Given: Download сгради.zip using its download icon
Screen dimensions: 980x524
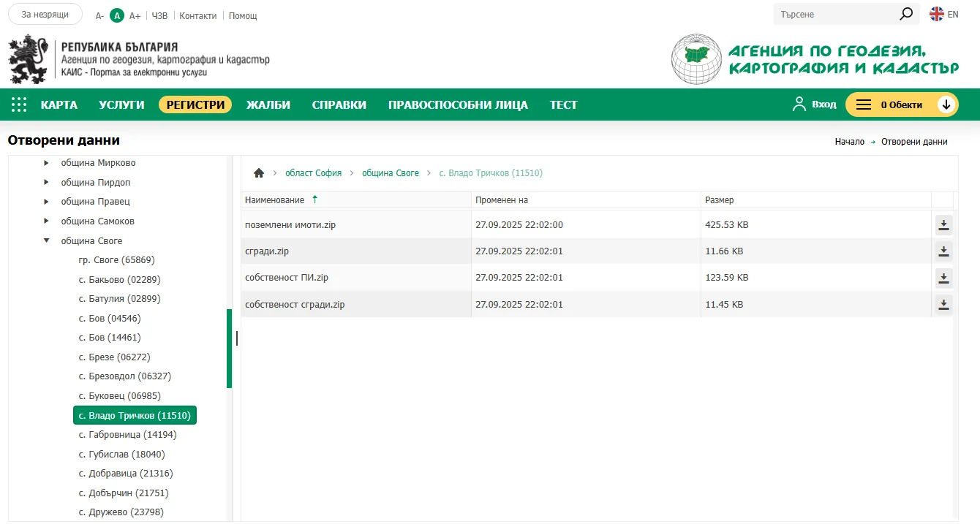Looking at the screenshot, I should tap(943, 251).
